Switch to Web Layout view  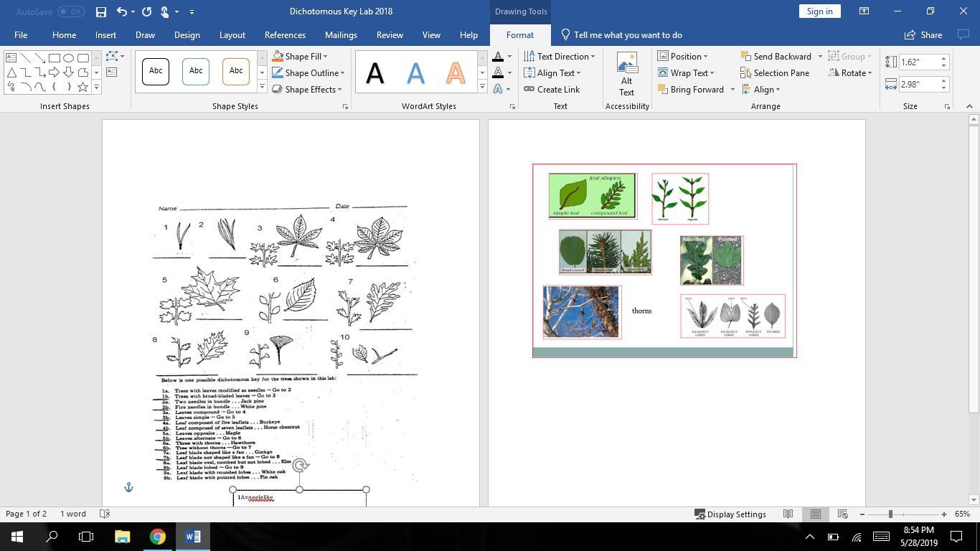(843, 514)
